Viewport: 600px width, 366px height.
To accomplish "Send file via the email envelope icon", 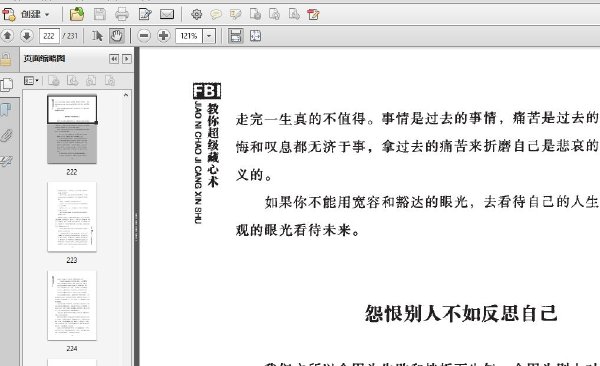I will (x=166, y=15).
